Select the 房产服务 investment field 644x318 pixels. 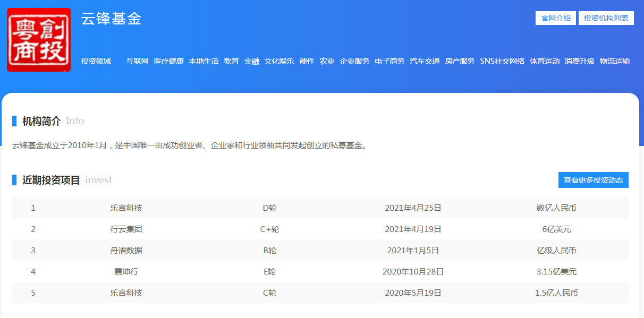pos(460,61)
